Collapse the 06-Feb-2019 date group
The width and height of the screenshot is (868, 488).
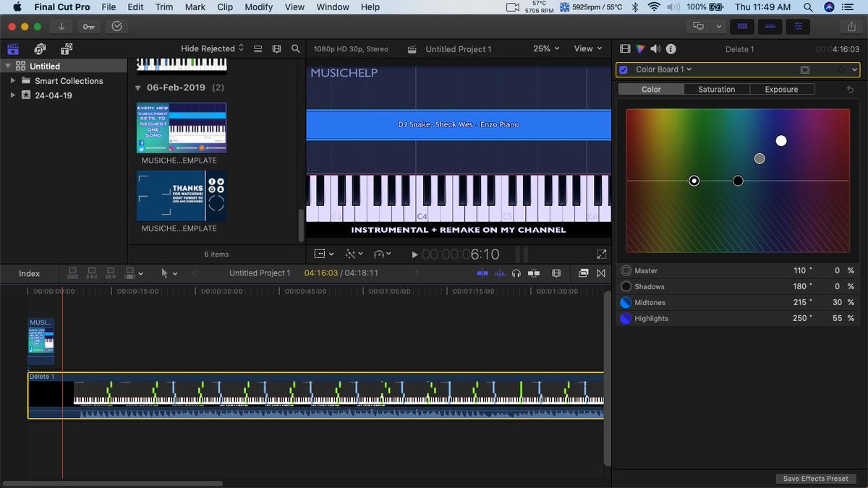138,87
